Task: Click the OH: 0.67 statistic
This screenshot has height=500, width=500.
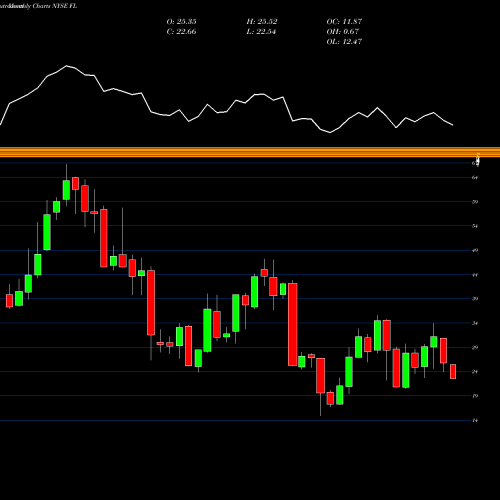Action: pos(343,32)
